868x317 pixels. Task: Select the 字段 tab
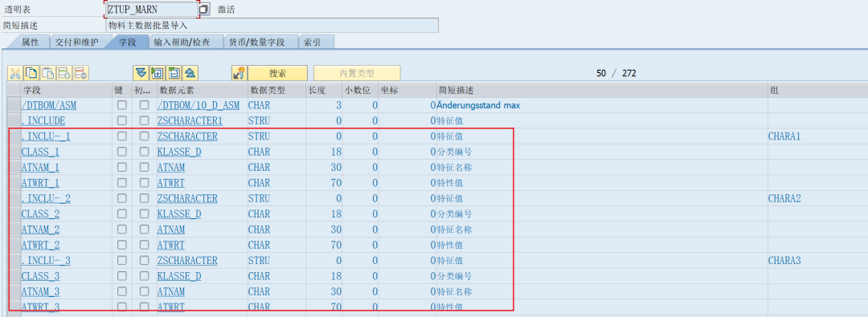[x=128, y=42]
